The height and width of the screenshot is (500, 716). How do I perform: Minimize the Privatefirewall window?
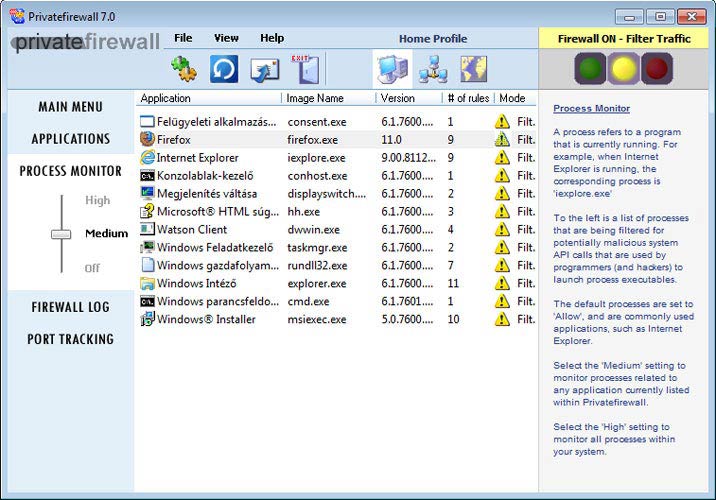[629, 17]
